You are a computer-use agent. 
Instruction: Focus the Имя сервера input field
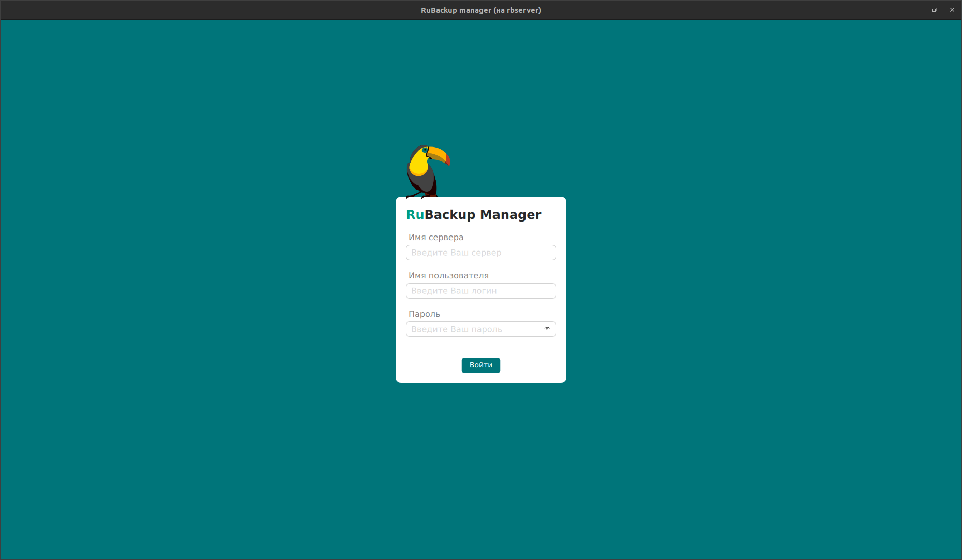tap(480, 253)
